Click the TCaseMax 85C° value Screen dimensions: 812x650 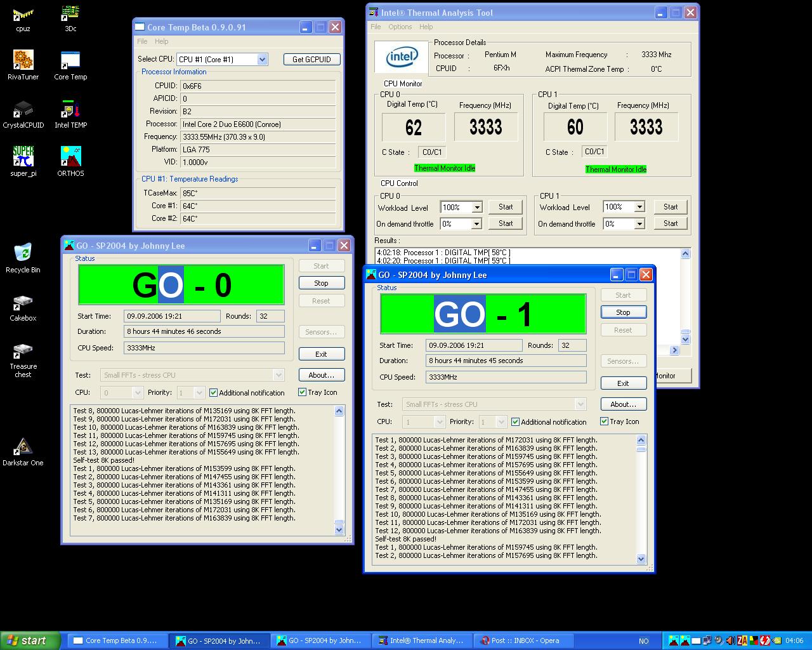pyautogui.click(x=258, y=193)
